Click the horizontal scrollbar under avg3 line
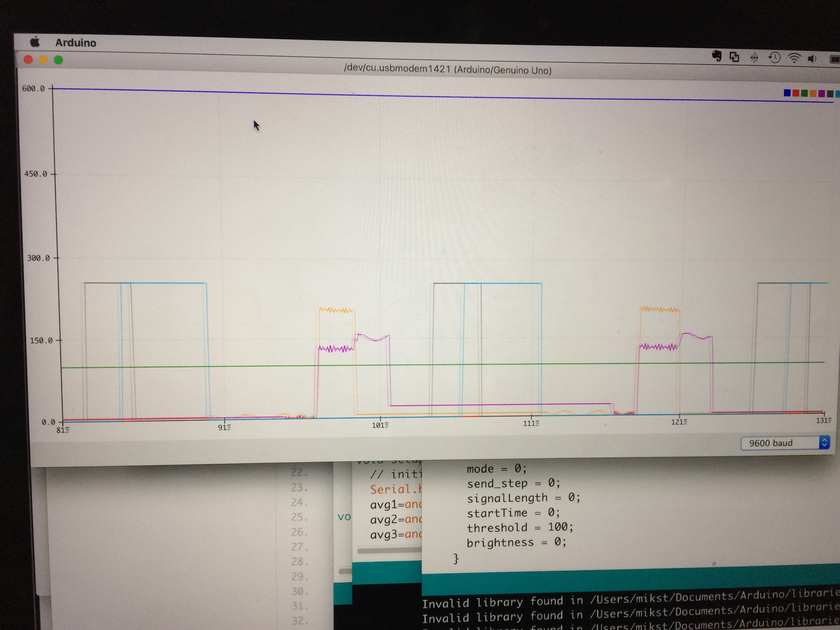The height and width of the screenshot is (630, 840). tap(389, 551)
